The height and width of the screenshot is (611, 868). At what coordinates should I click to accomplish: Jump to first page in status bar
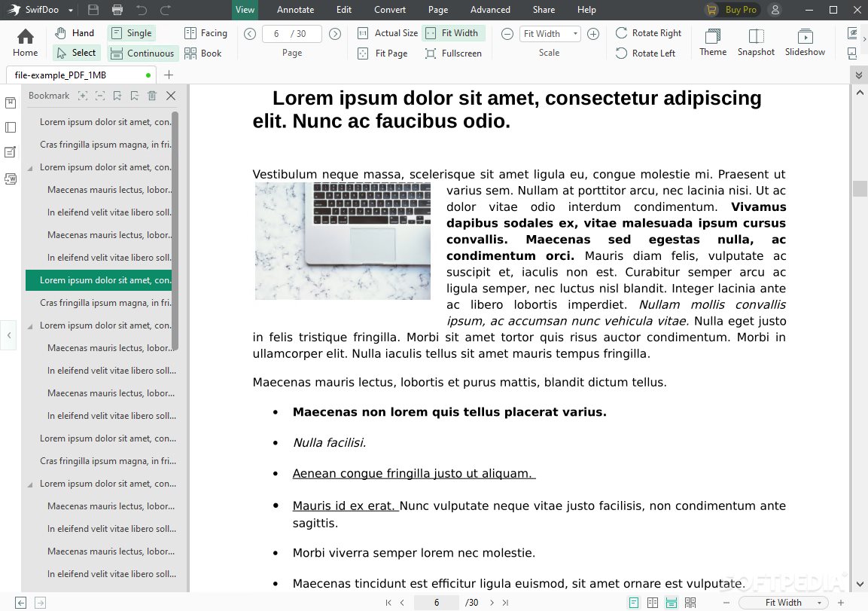[388, 603]
